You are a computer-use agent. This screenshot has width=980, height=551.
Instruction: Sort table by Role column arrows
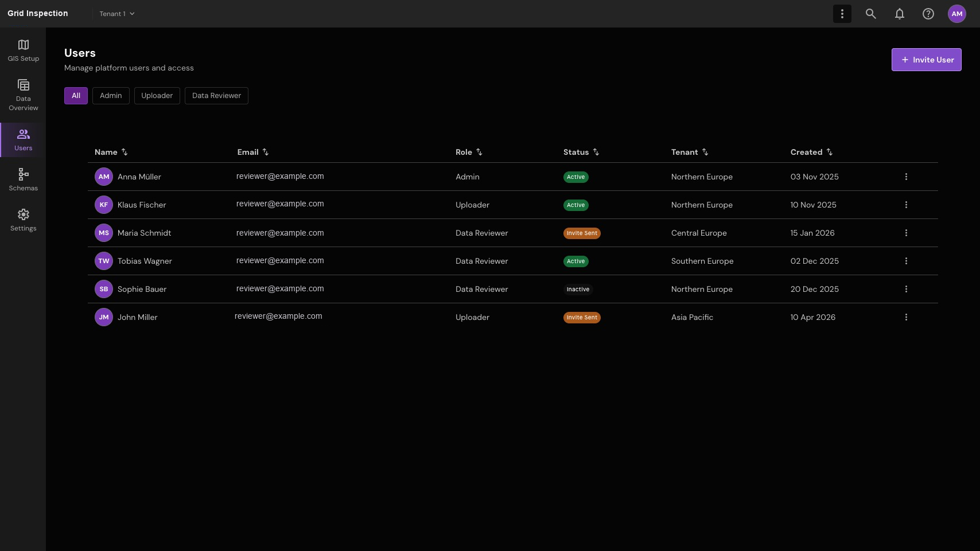[479, 152]
